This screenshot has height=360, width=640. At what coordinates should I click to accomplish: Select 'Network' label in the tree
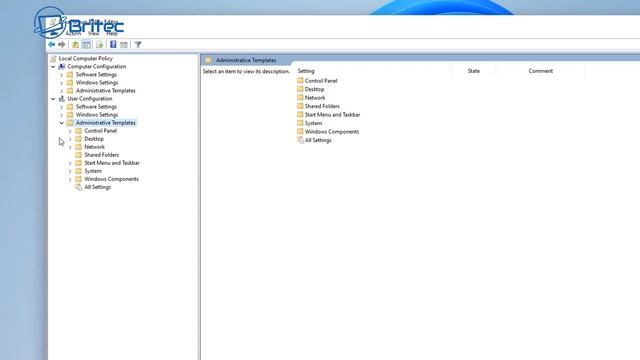tap(94, 147)
